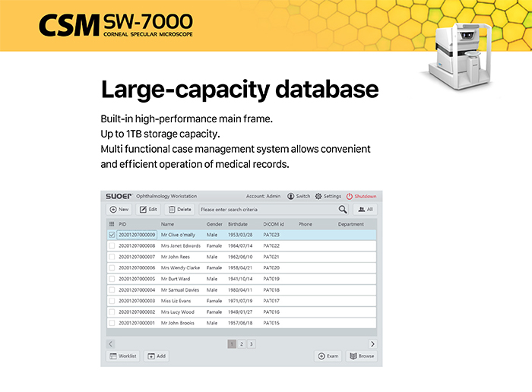
Task: Open Browse records
Action: click(x=362, y=356)
